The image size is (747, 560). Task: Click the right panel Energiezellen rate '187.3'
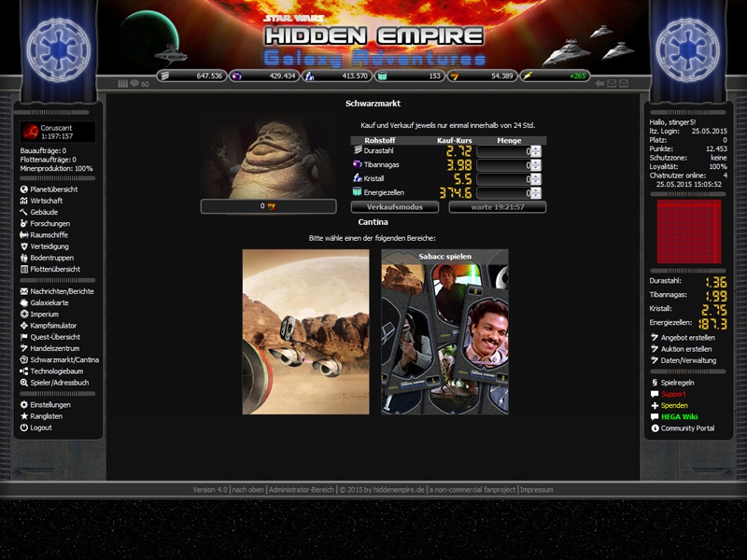[712, 324]
